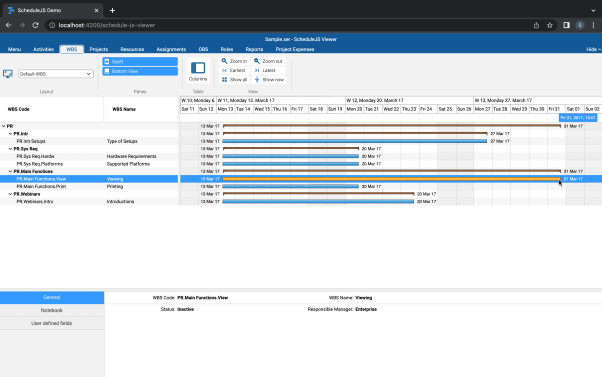
Task: Click the blue Type of Setups Gantt bar
Action: 354,141
